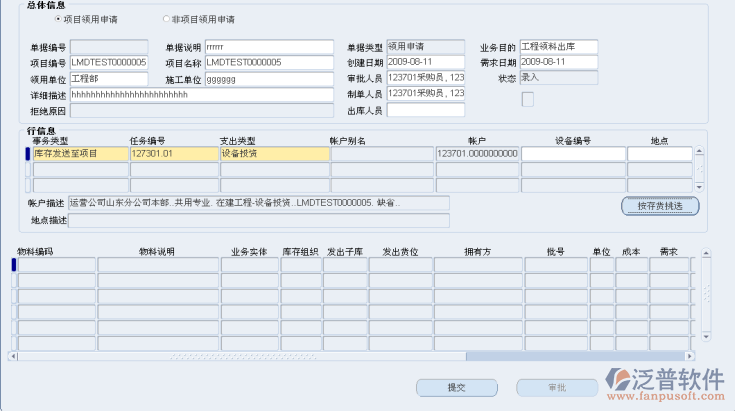Click the 施工单位 field gggggg
Screen dimensions: 735x412
(x=269, y=79)
